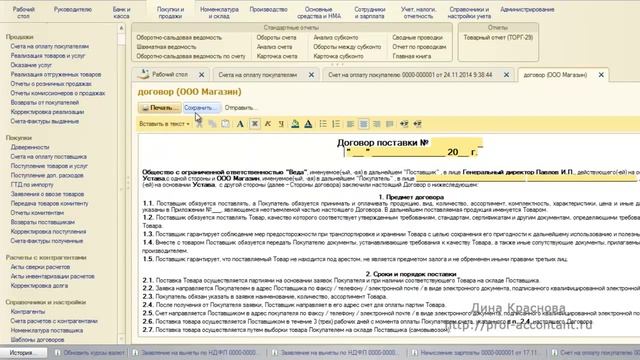Click the Copy icon in editor toolbar
Image resolution: width=640 pixels, height=360 pixels.
[212, 124]
